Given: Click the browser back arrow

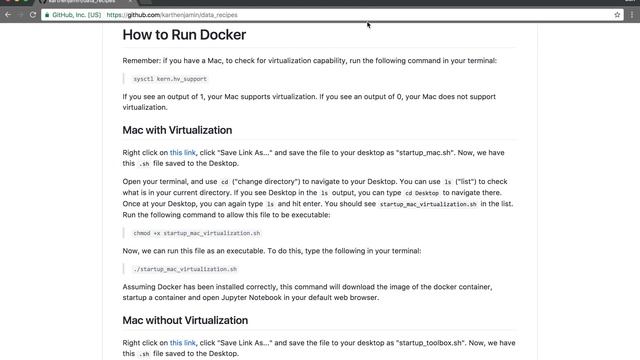Looking at the screenshot, I should [x=8, y=15].
